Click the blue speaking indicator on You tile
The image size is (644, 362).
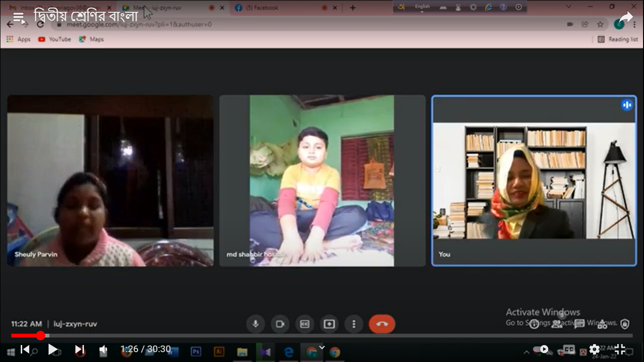(x=627, y=105)
